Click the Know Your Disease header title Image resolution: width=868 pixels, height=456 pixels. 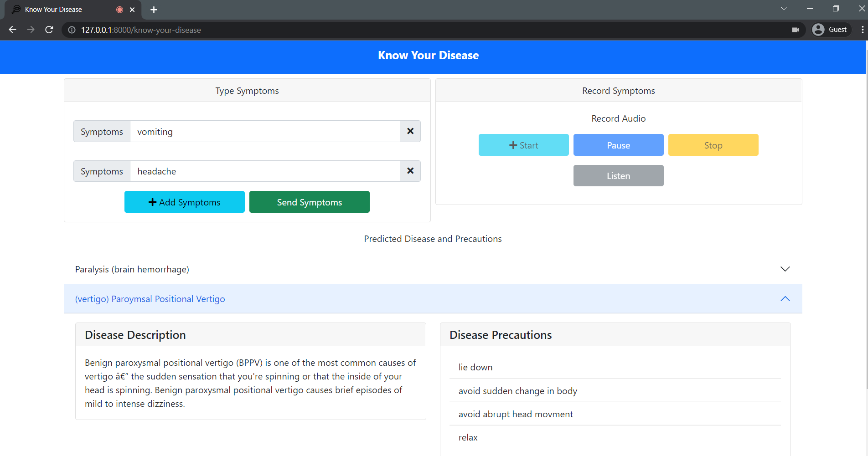(x=429, y=56)
